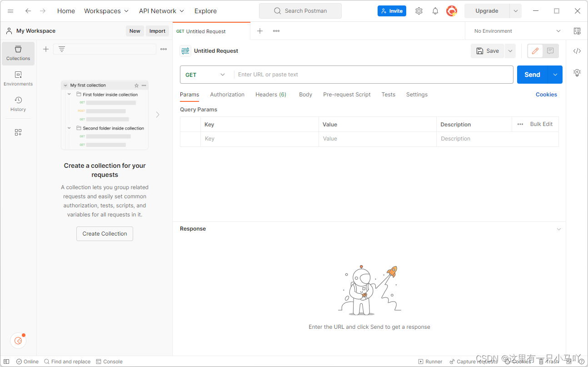Click the Enter URL or paste text field
Screen dimensions: 588x367
pyautogui.click(x=374, y=75)
